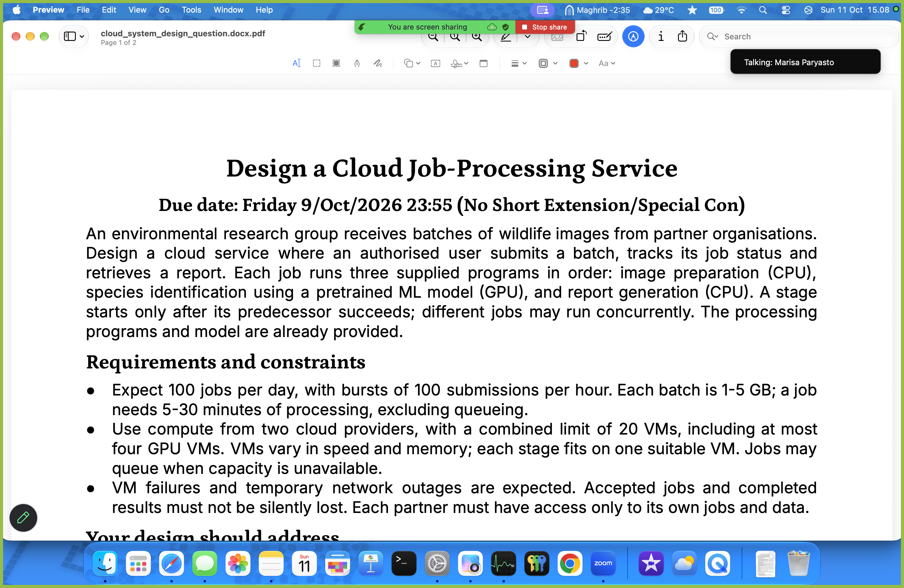Click the document title cloud_system_design_question.docx.pdf
Image resolution: width=904 pixels, height=588 pixels.
(183, 33)
